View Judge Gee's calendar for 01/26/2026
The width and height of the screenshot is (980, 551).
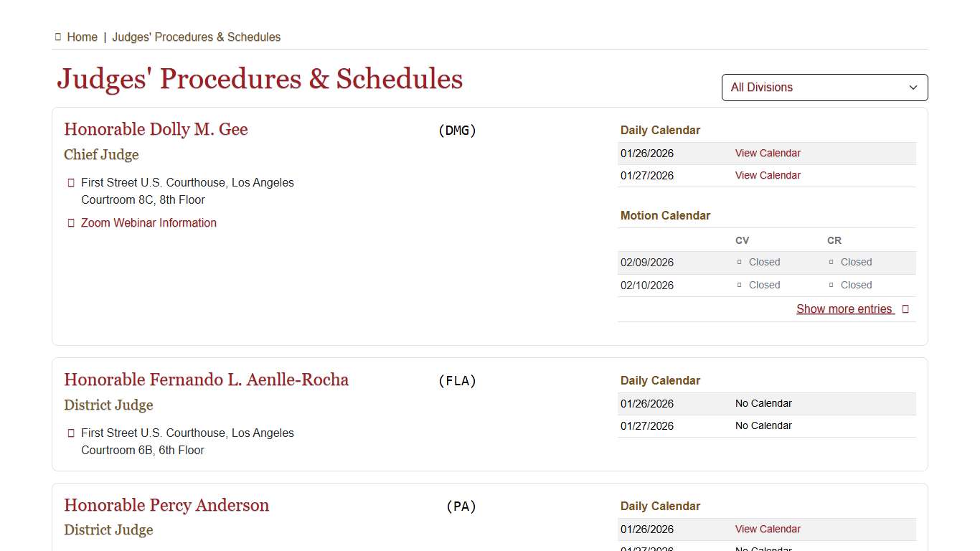click(x=768, y=154)
